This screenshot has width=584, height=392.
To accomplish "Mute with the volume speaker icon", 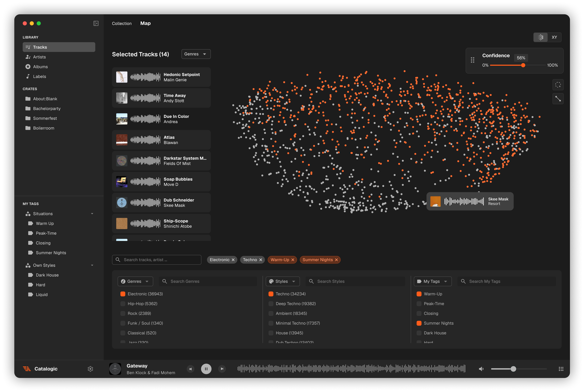I will click(481, 369).
